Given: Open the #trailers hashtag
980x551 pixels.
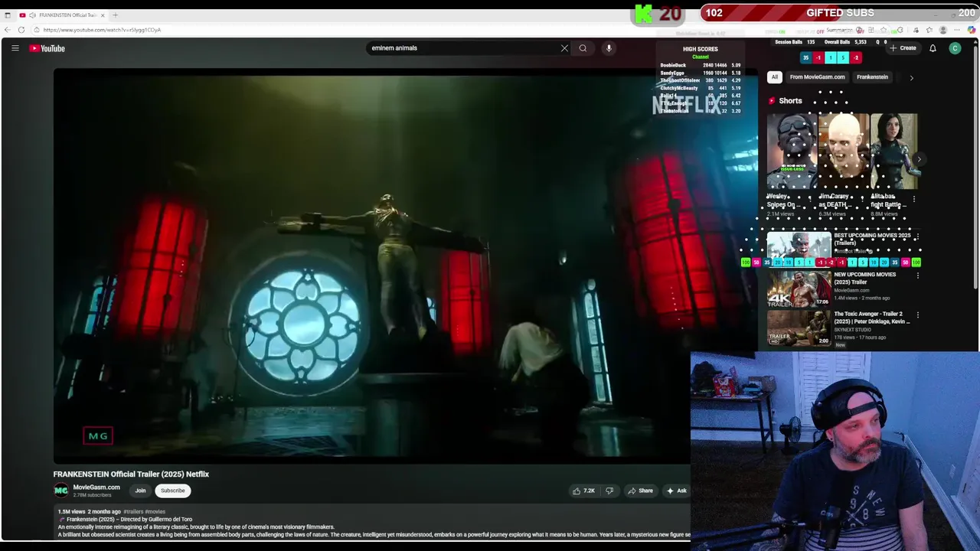Looking at the screenshot, I should (x=133, y=511).
